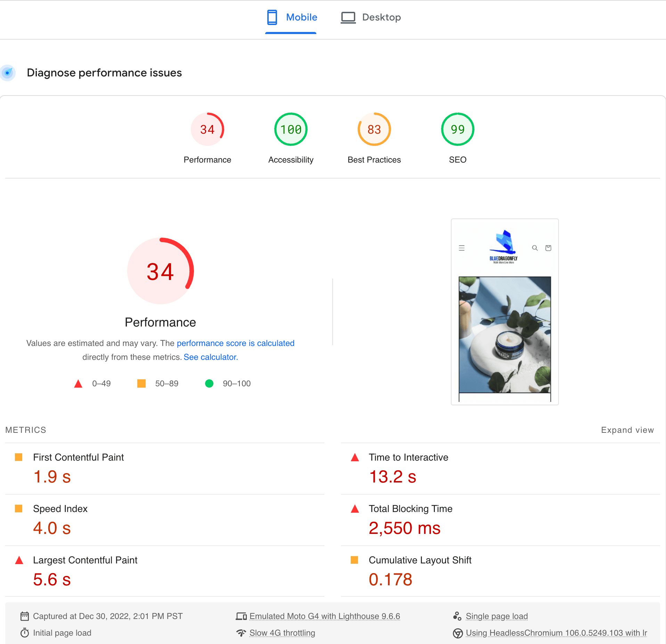Open the See calculator link
666x644 pixels.
tap(210, 357)
